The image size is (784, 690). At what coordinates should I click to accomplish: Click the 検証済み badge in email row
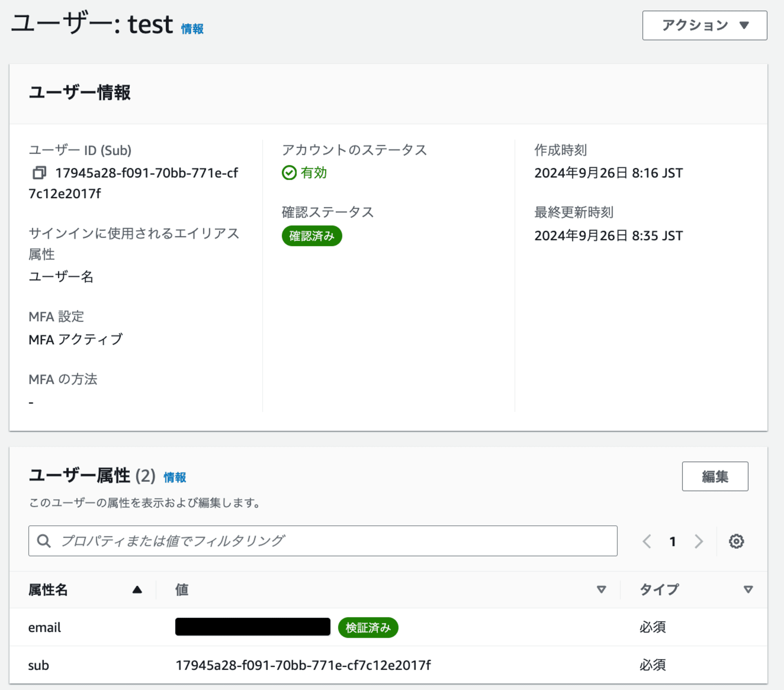pyautogui.click(x=368, y=628)
